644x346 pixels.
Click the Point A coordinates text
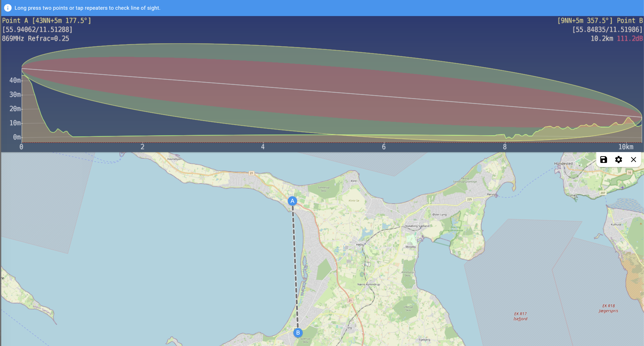click(37, 30)
